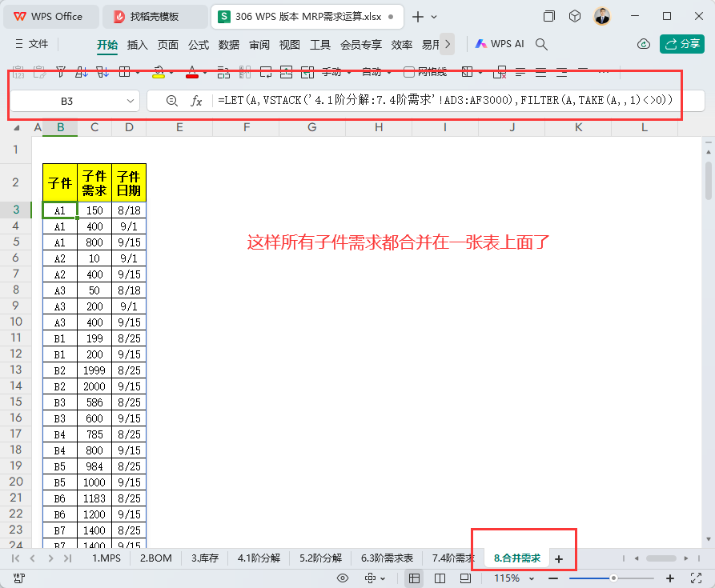Click the cube app center icon
715x588 pixels.
[x=575, y=16]
